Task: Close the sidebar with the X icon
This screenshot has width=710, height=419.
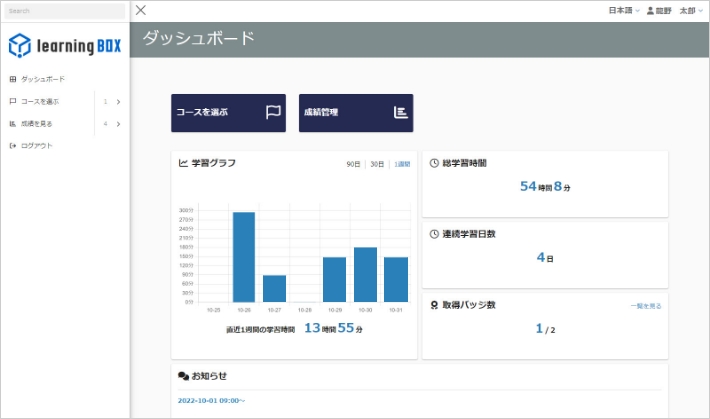Action: 141,10
